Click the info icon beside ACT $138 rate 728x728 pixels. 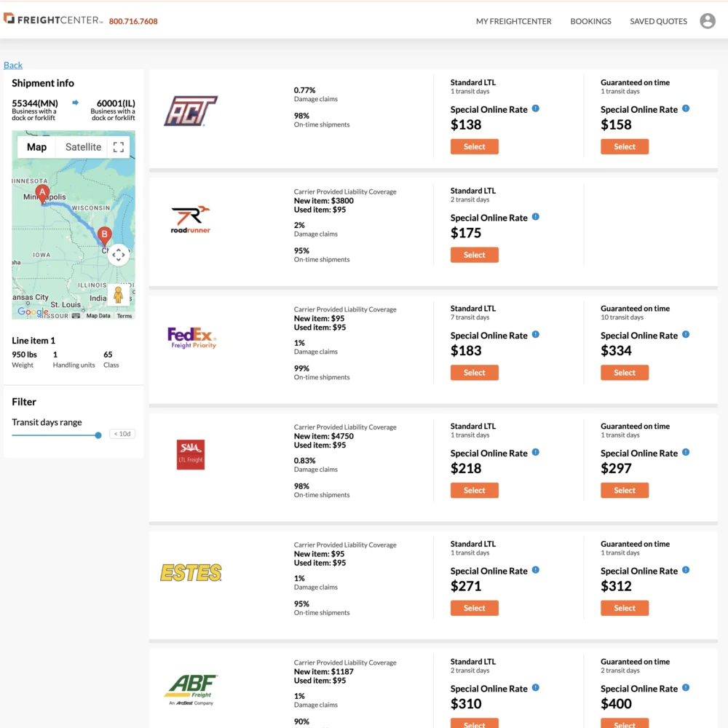pyautogui.click(x=536, y=108)
